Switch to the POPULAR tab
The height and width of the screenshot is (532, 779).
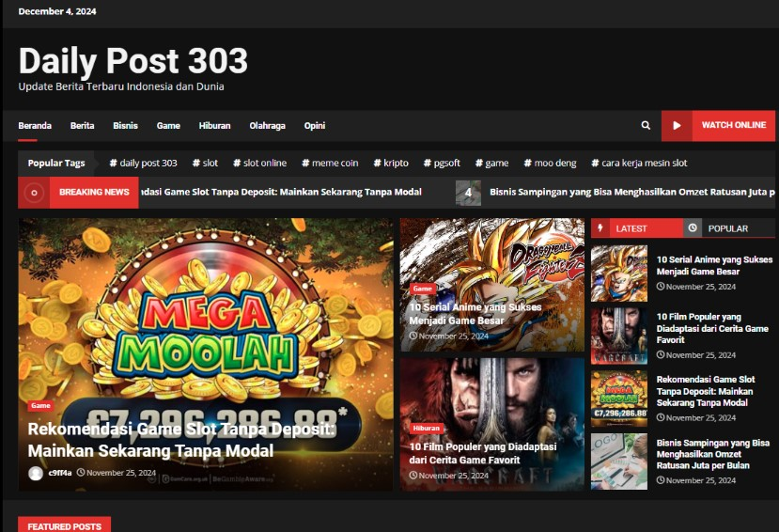click(729, 228)
